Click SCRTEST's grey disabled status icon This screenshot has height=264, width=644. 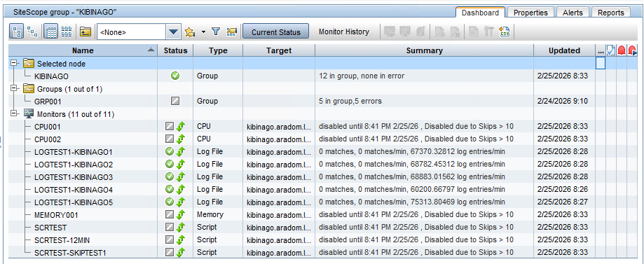coord(170,227)
